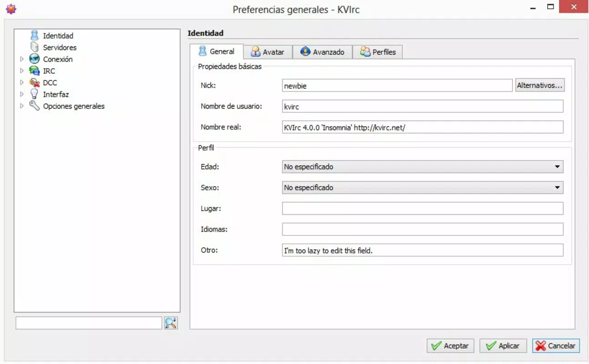589x364 pixels.
Task: Click the Idiomas input field
Action: pos(422,229)
